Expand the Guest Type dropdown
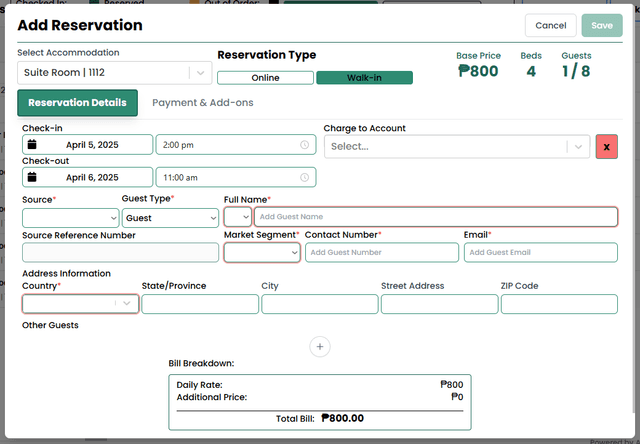Image resolution: width=640 pixels, height=444 pixels. (x=170, y=217)
